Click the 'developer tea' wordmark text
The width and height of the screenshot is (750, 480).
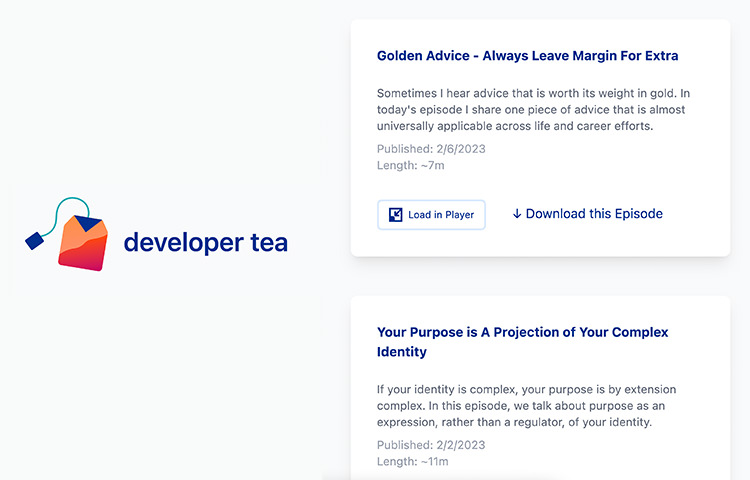(206, 242)
